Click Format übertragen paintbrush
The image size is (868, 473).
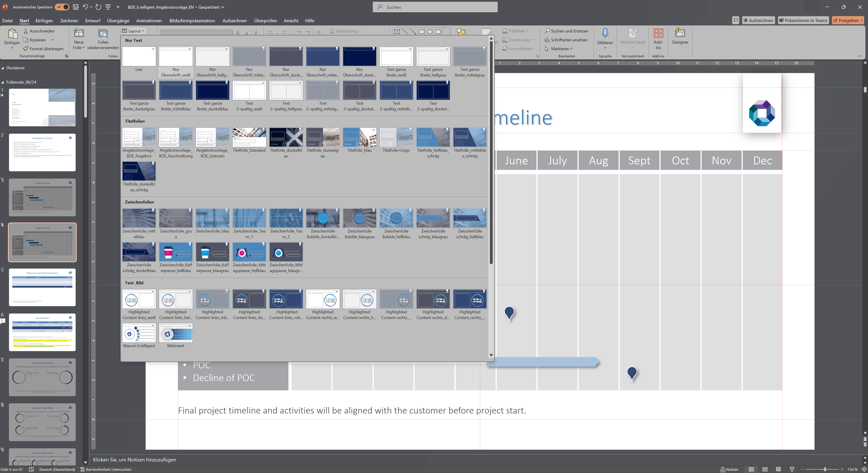click(26, 49)
